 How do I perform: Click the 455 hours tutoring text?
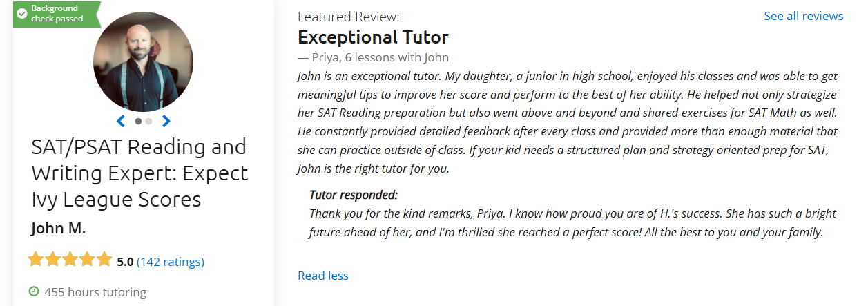click(95, 291)
